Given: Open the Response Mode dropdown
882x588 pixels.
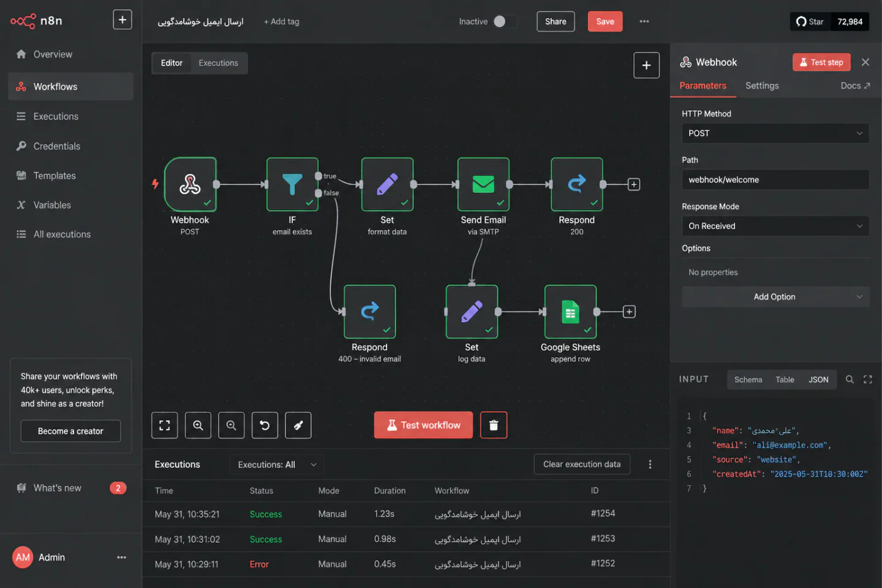Looking at the screenshot, I should (x=775, y=226).
